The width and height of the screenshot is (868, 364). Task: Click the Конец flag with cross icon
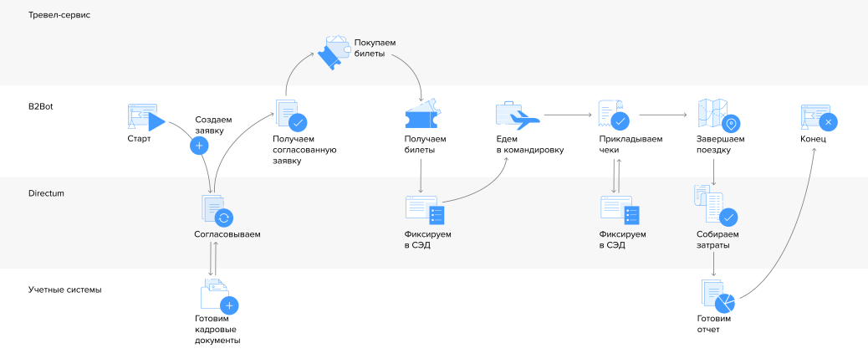(x=819, y=117)
